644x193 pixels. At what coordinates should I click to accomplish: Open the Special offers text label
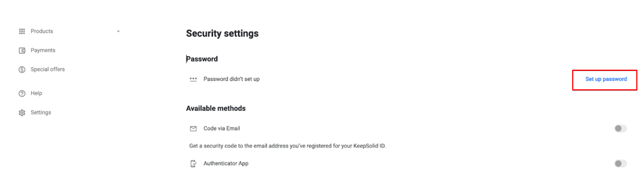(47, 69)
